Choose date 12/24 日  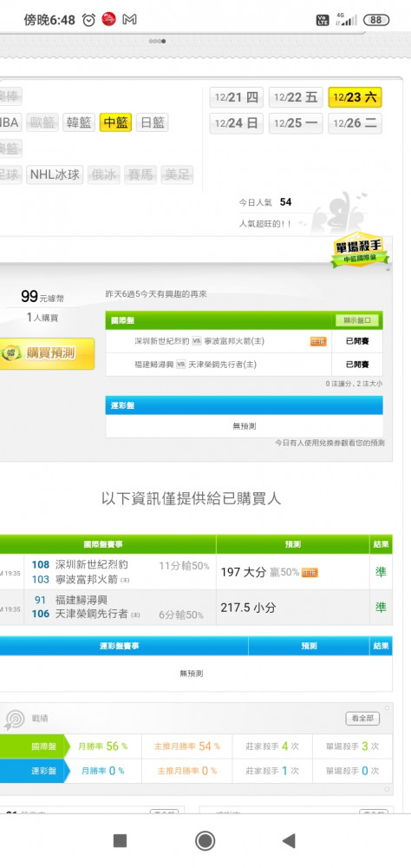(236, 123)
